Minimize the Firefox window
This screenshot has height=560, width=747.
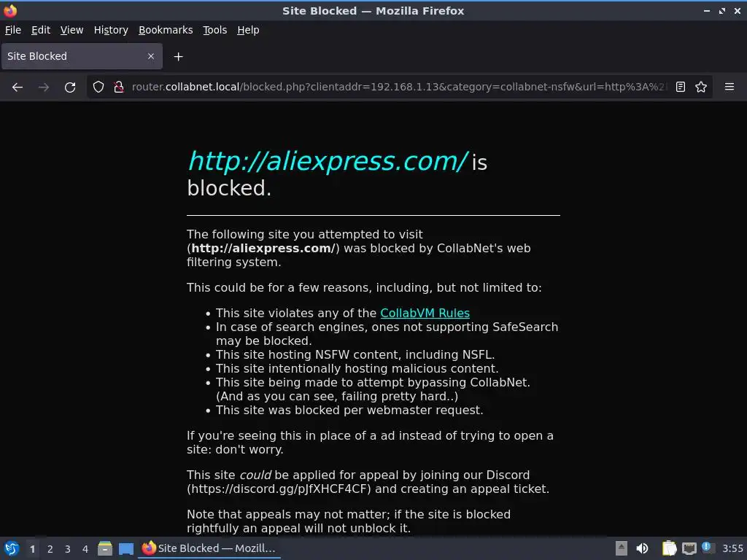pyautogui.click(x=706, y=10)
